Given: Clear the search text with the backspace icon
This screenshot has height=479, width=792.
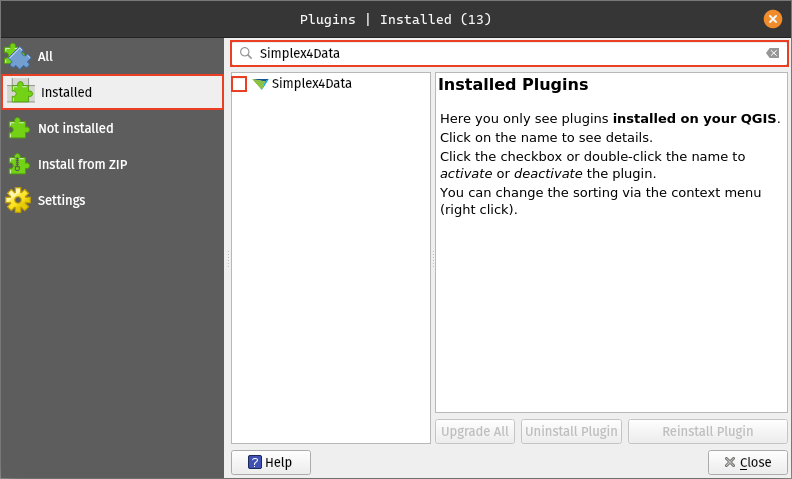Looking at the screenshot, I should [772, 53].
